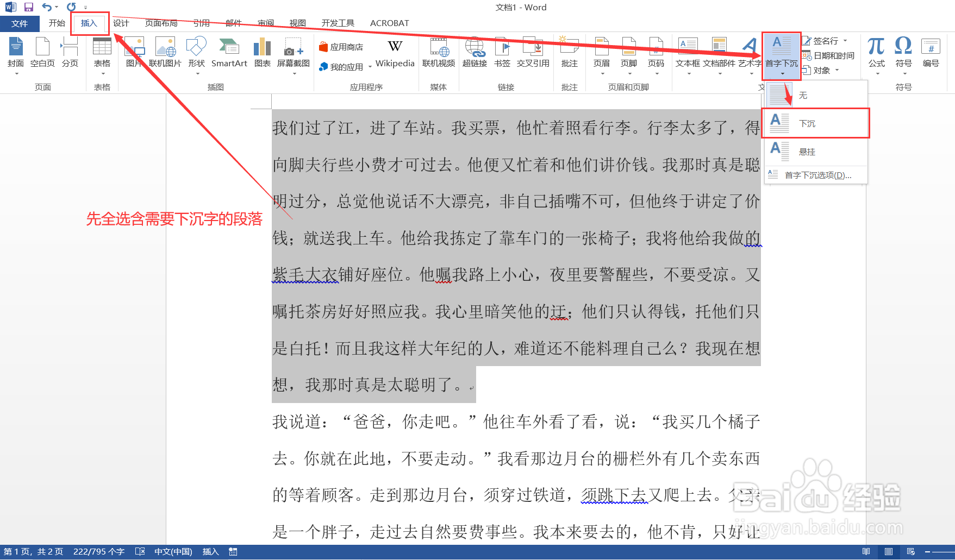Switch to the Developer (开发工具) tab
This screenshot has height=560, width=955.
[x=338, y=23]
